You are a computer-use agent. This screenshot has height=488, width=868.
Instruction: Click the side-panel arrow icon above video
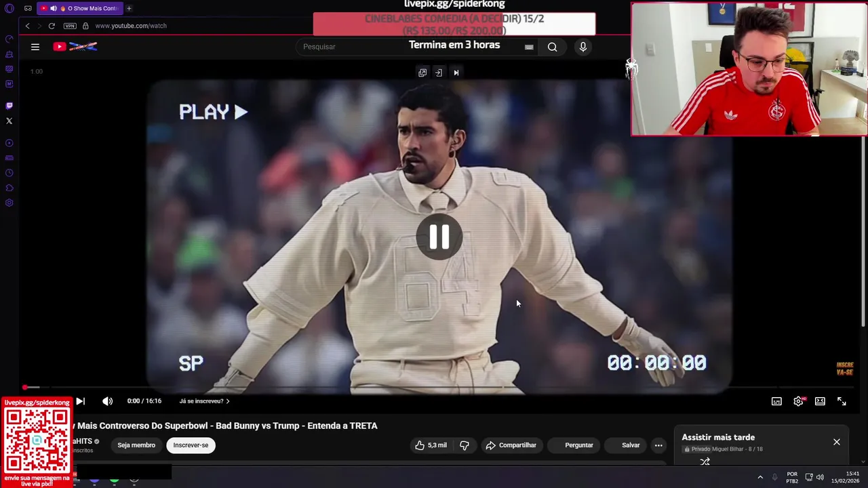pos(439,73)
